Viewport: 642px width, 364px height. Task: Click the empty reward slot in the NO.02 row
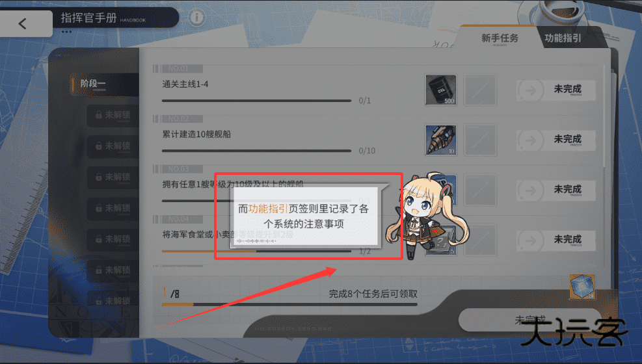point(480,140)
